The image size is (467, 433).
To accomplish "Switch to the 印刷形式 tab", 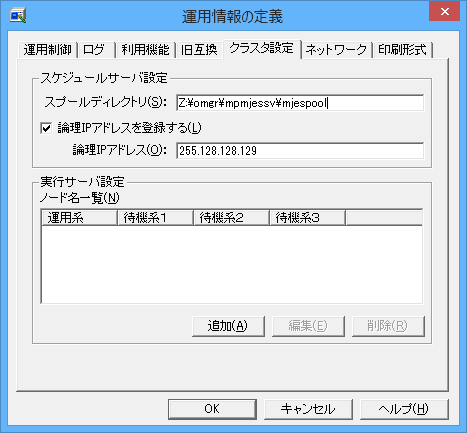I will click(x=402, y=50).
